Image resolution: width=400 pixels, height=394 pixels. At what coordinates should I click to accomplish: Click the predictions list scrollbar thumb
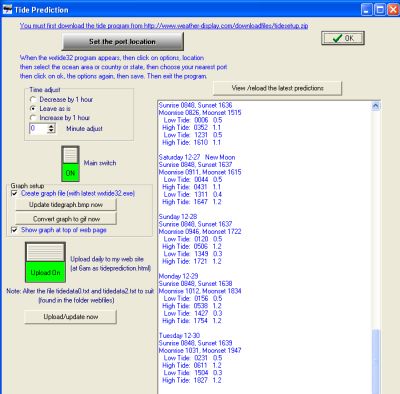pos(376,362)
